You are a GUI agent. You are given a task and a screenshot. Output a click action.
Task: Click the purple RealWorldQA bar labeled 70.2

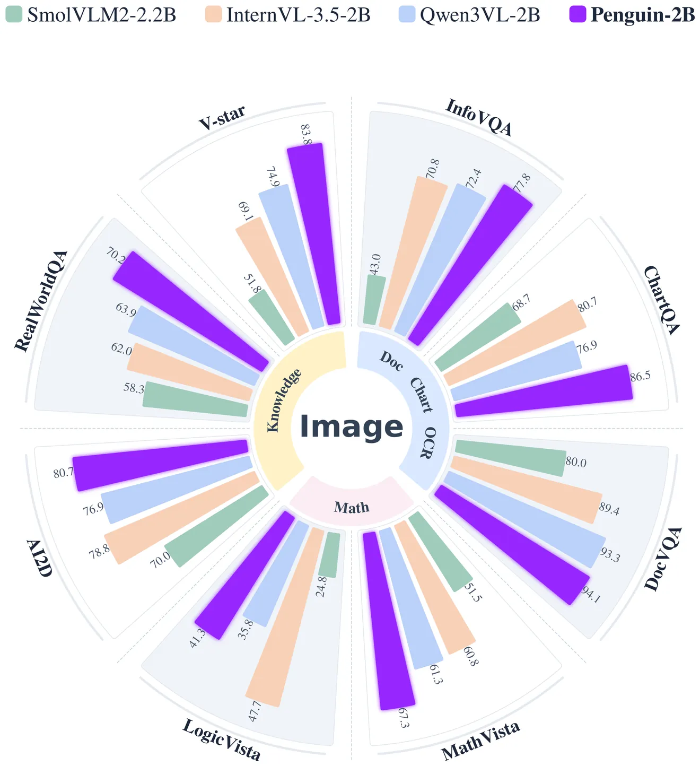pos(191,310)
